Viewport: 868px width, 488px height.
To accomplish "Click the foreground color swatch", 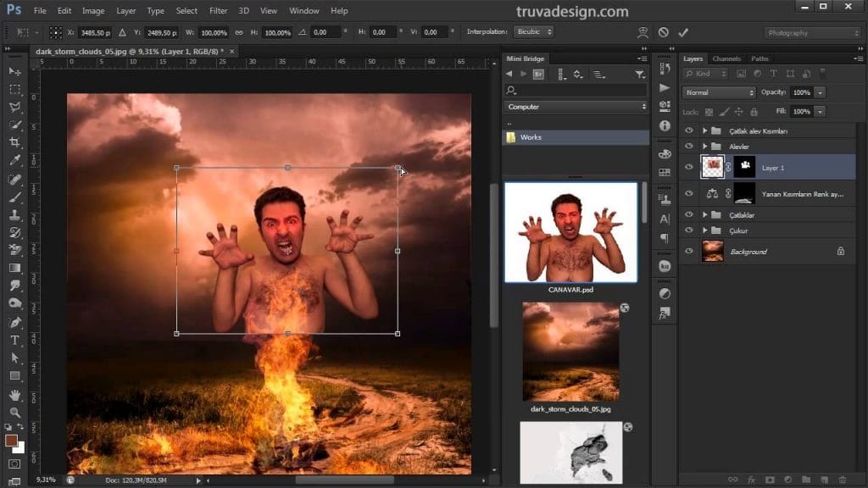I will tap(11, 441).
